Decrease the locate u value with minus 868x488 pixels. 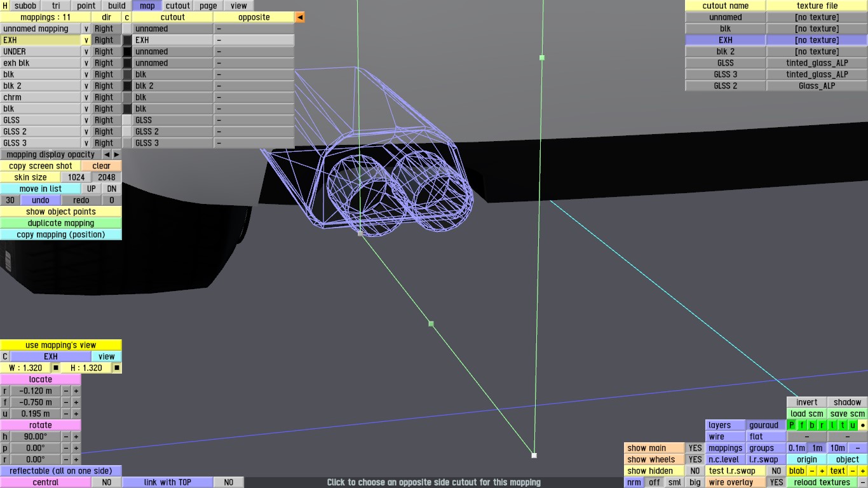click(66, 414)
